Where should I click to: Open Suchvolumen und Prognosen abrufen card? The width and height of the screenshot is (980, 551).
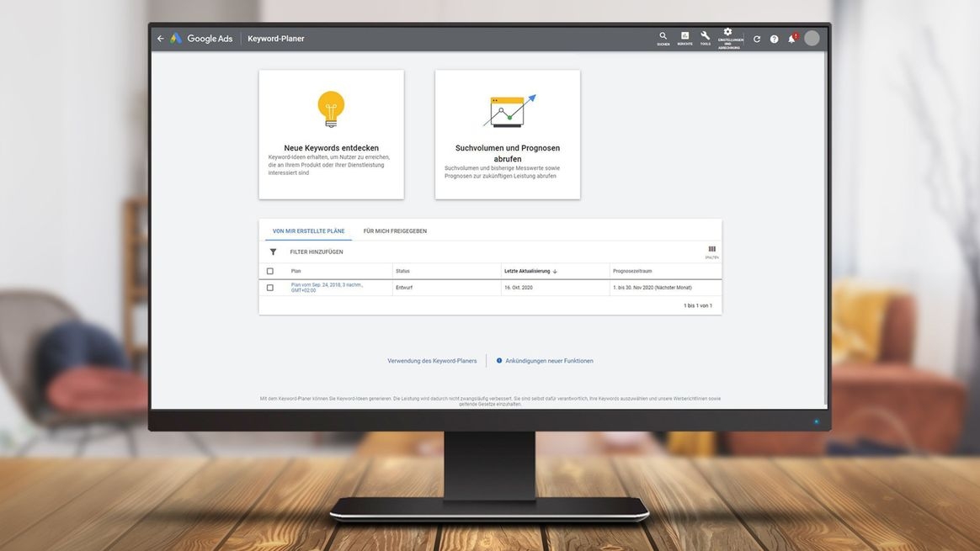pos(508,135)
